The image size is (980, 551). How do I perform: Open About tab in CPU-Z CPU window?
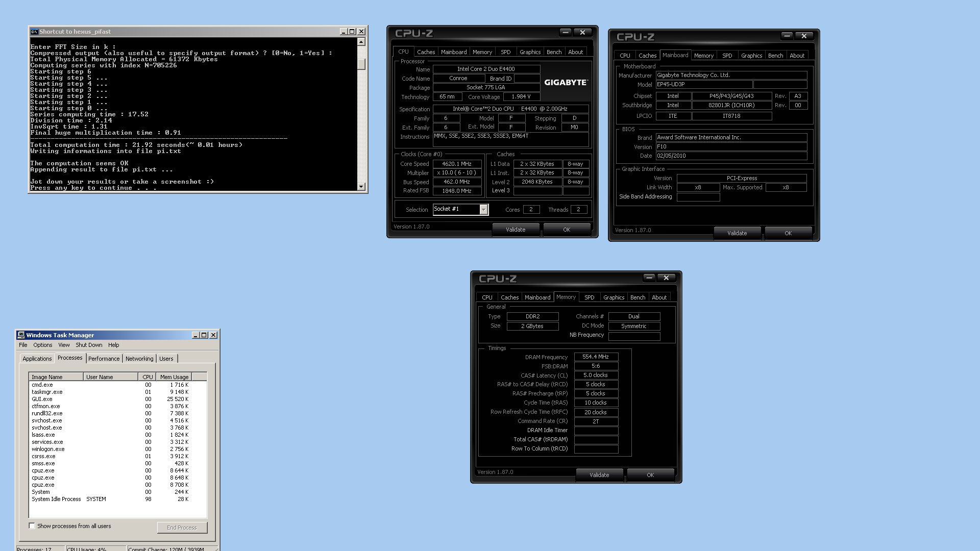576,52
